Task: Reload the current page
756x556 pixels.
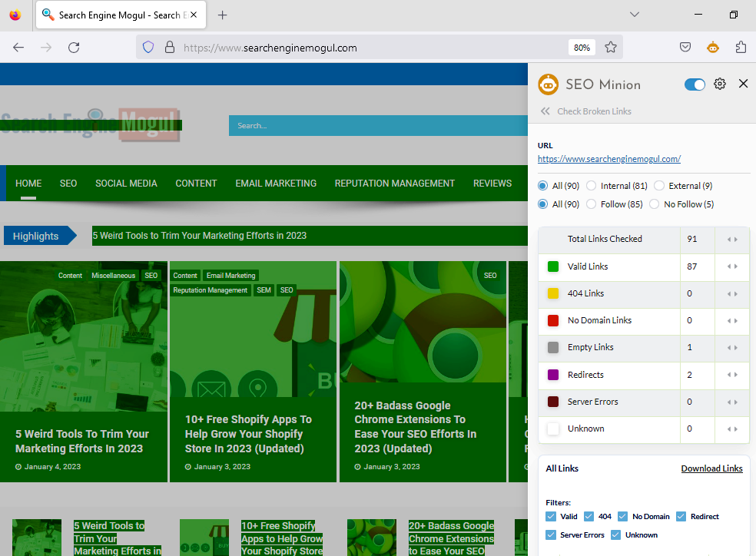Action: pos(74,47)
